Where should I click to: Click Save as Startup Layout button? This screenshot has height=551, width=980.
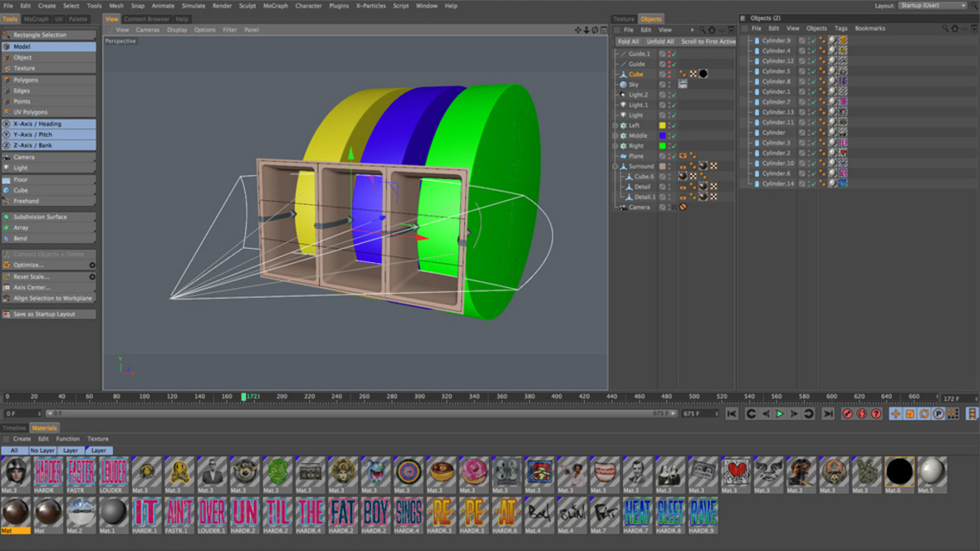(x=44, y=315)
